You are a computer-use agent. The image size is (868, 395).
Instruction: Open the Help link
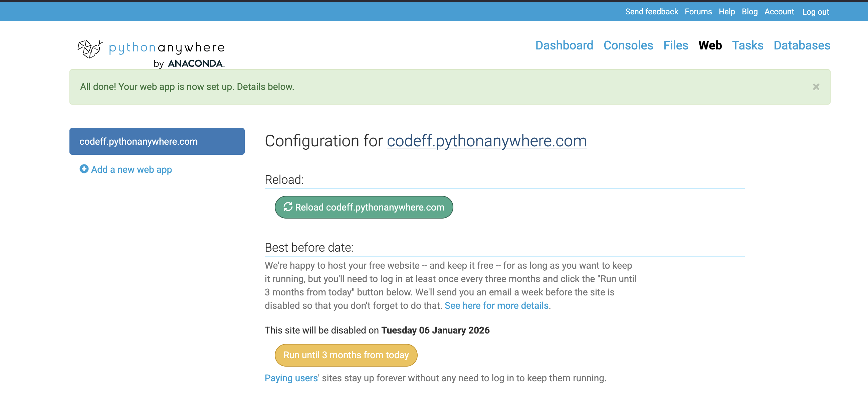pos(726,12)
